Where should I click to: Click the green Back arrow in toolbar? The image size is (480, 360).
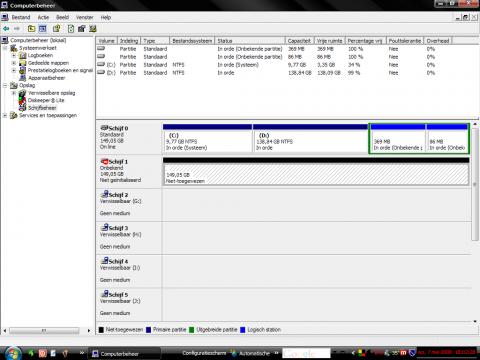coord(6,29)
